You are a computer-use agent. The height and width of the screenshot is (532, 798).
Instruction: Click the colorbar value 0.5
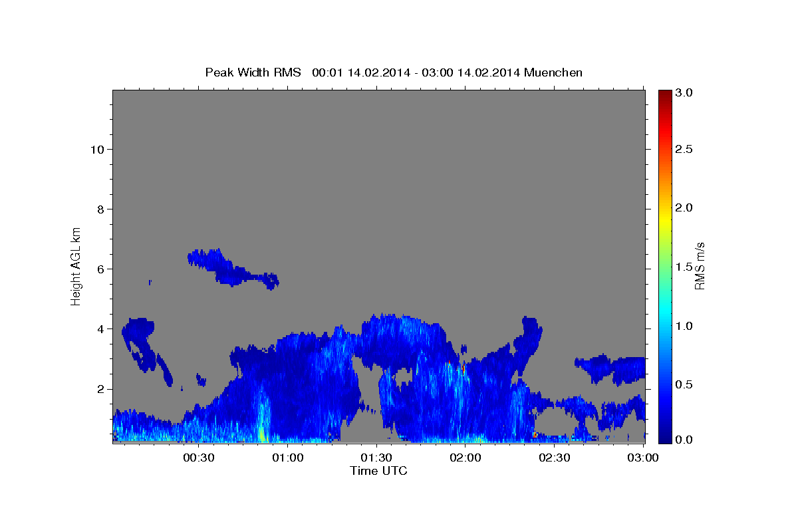point(685,384)
